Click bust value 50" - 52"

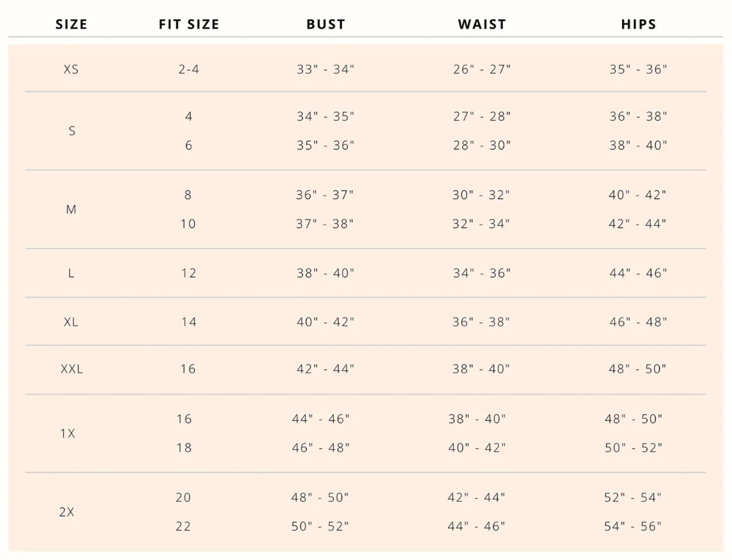click(320, 526)
